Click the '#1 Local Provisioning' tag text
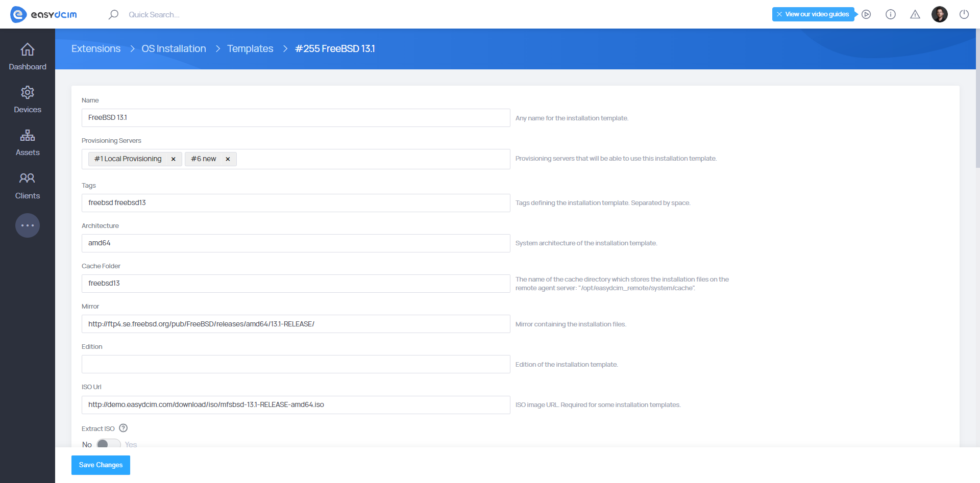 pyautogui.click(x=128, y=159)
